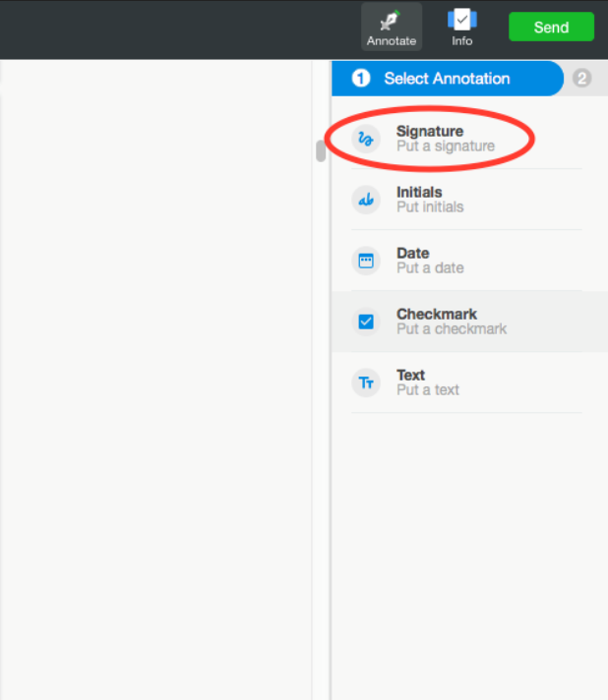Screen dimensions: 608x700
Task: Click the step 1 number badge
Action: click(x=361, y=78)
